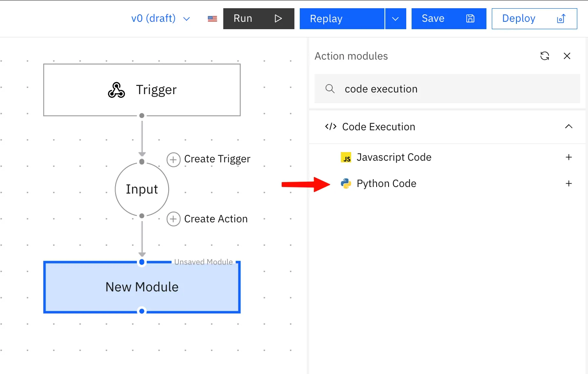588x374 pixels.
Task: Open the language flag selector
Action: pos(212,18)
